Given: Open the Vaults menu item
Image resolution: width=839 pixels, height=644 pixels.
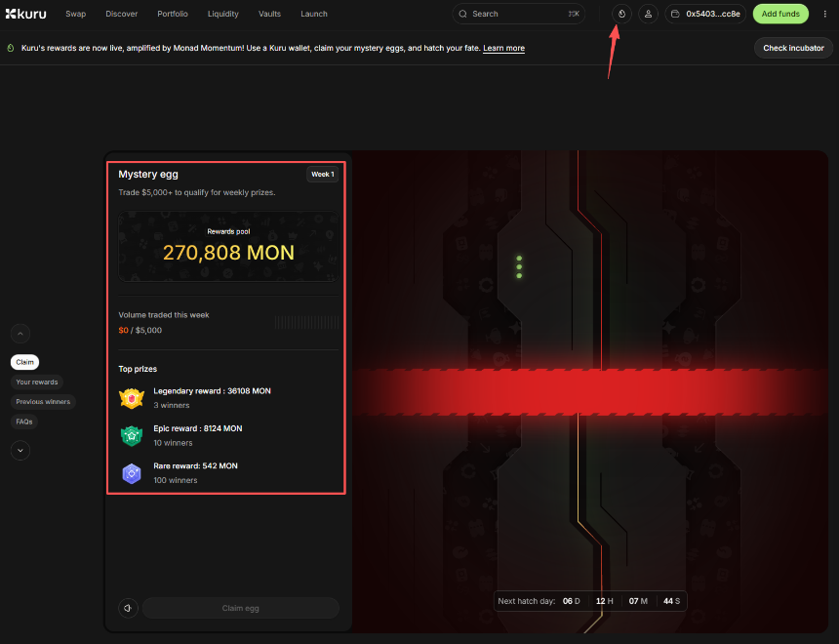Looking at the screenshot, I should (269, 14).
